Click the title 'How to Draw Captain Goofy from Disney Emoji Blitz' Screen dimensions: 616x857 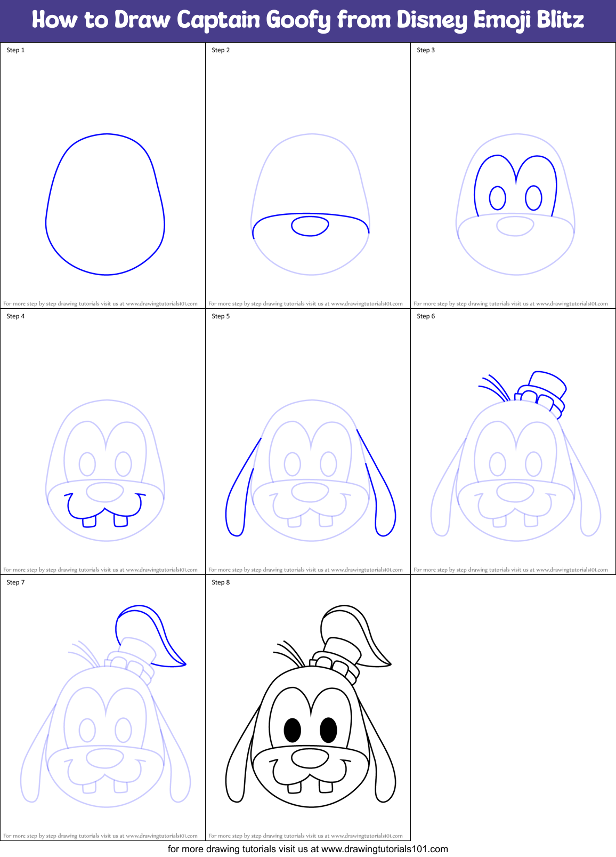click(308, 20)
